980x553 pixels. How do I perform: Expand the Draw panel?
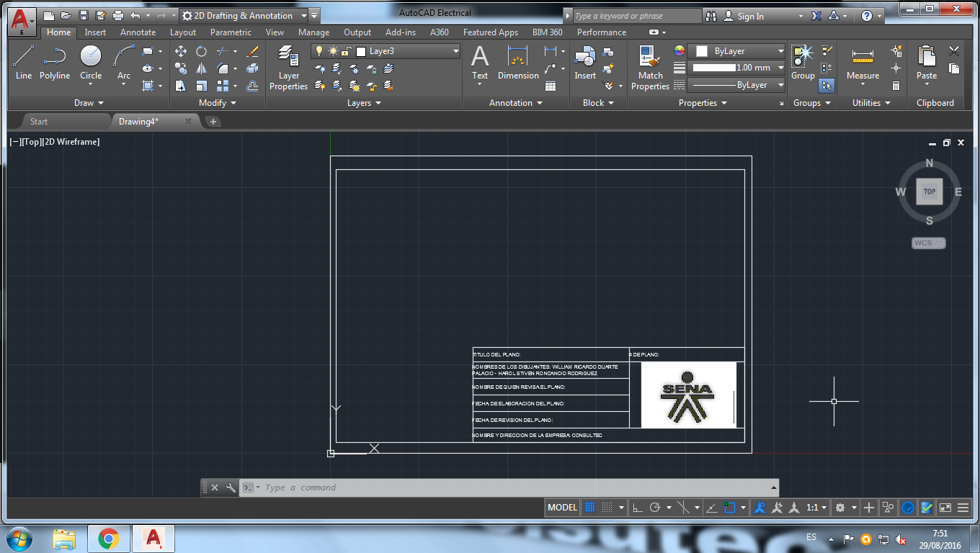88,103
